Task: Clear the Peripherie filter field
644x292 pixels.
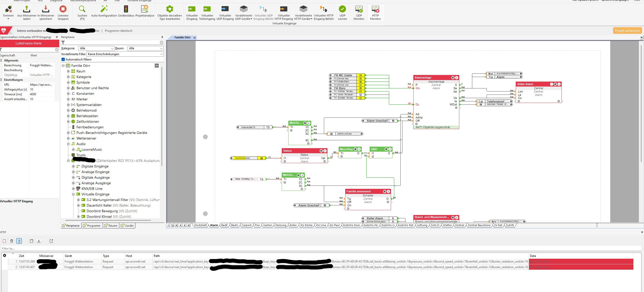Action: [x=162, y=42]
